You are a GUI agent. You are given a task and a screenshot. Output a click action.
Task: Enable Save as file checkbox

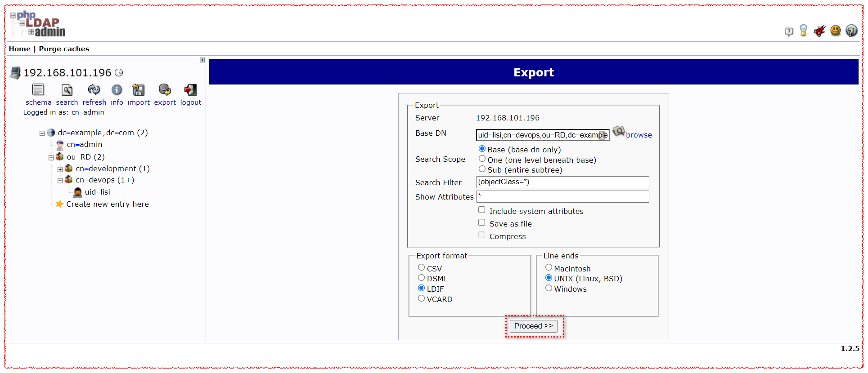click(481, 222)
